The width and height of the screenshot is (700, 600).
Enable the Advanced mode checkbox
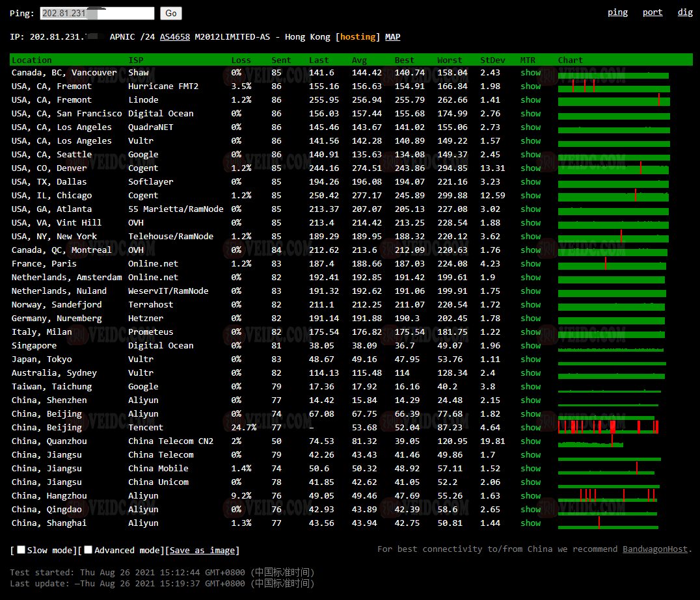tap(88, 550)
